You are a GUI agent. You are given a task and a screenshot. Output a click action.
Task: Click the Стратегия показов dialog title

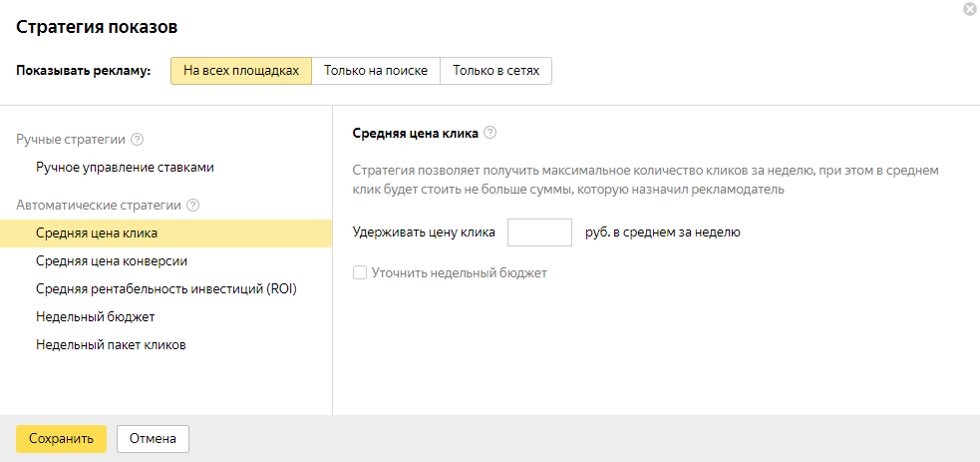[x=98, y=28]
